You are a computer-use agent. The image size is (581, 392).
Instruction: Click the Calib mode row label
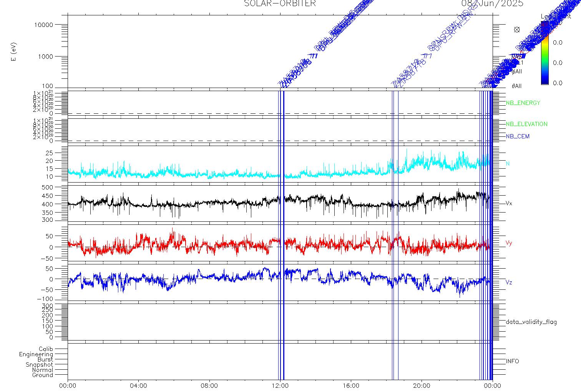click(x=46, y=349)
